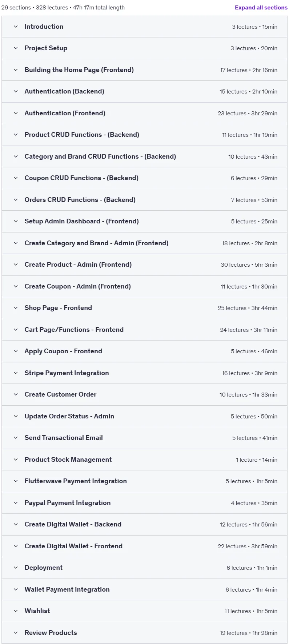
Task: Open Create Product - Admin (Frontend) section
Action: click(x=144, y=265)
